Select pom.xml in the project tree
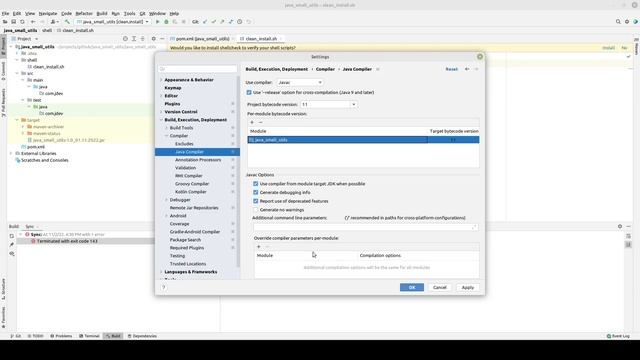The height and width of the screenshot is (360, 640). (36, 147)
